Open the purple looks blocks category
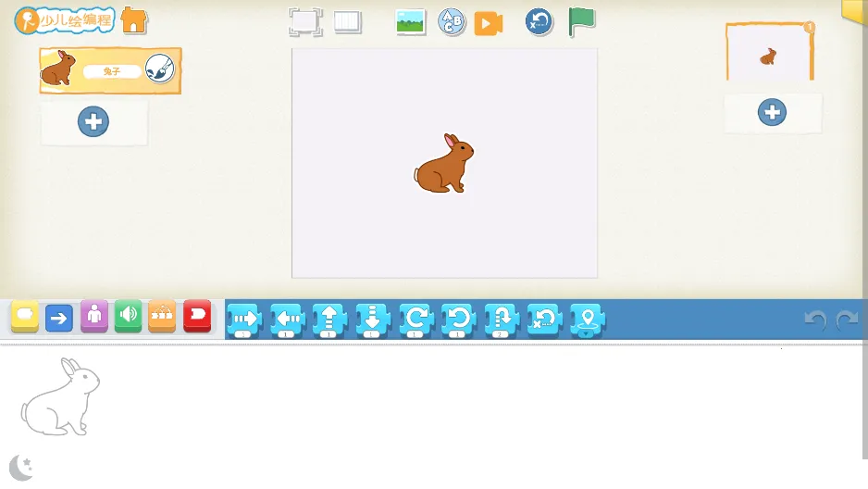The image size is (868, 489). coord(94,316)
